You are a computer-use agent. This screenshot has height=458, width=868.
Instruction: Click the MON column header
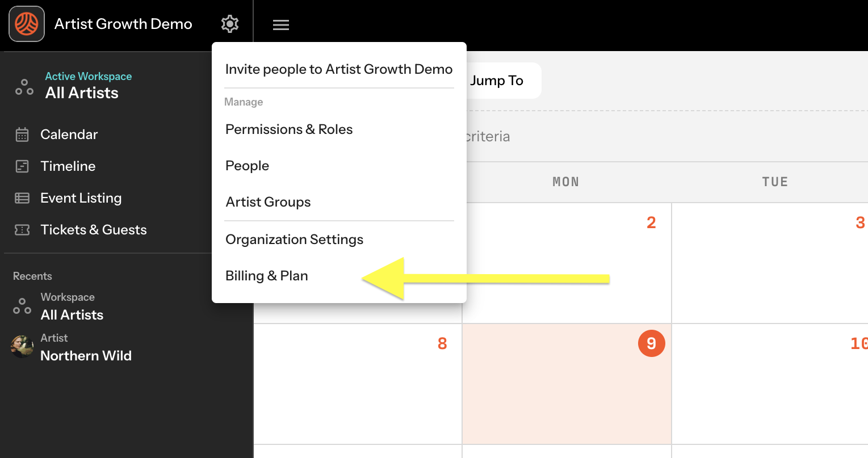[566, 182]
